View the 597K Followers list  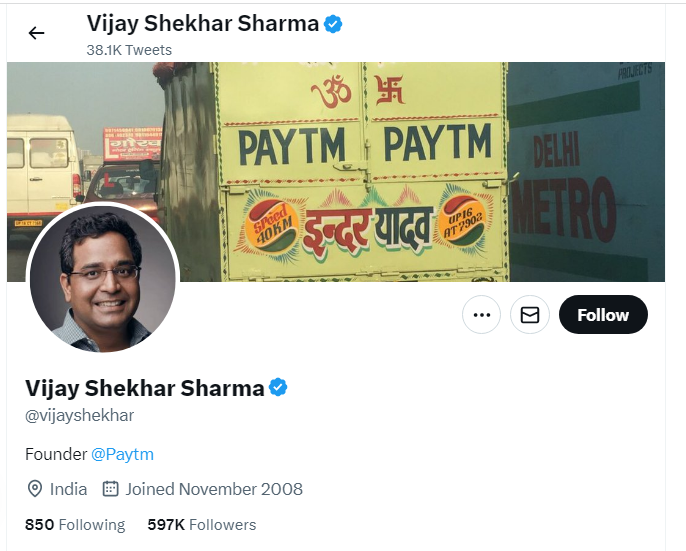pyautogui.click(x=201, y=525)
